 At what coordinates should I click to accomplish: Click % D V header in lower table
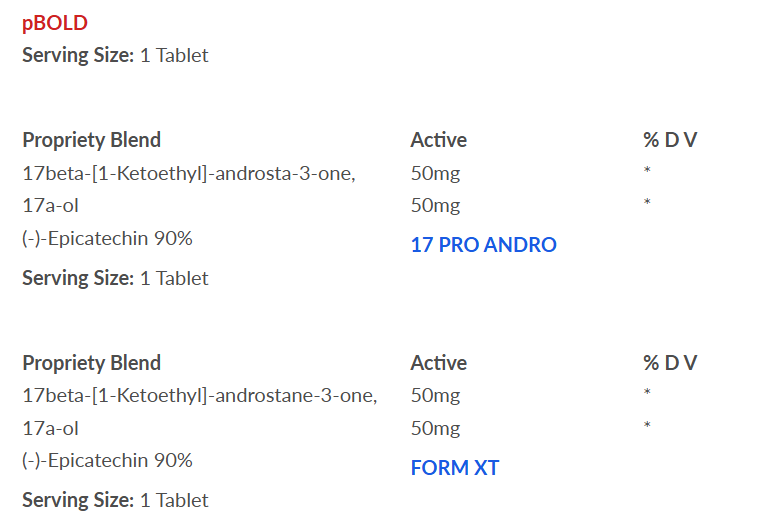coord(670,363)
